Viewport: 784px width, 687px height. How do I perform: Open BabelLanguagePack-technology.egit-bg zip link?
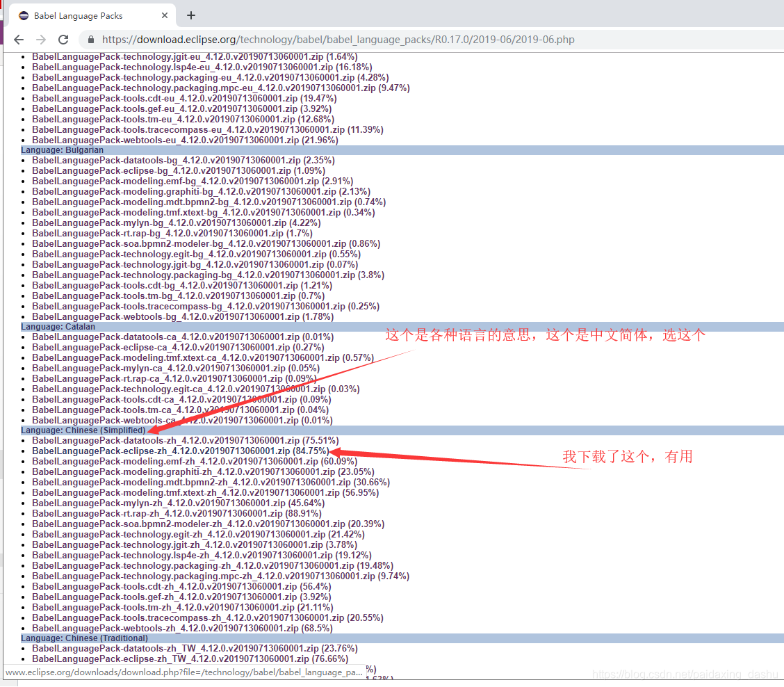point(197,254)
